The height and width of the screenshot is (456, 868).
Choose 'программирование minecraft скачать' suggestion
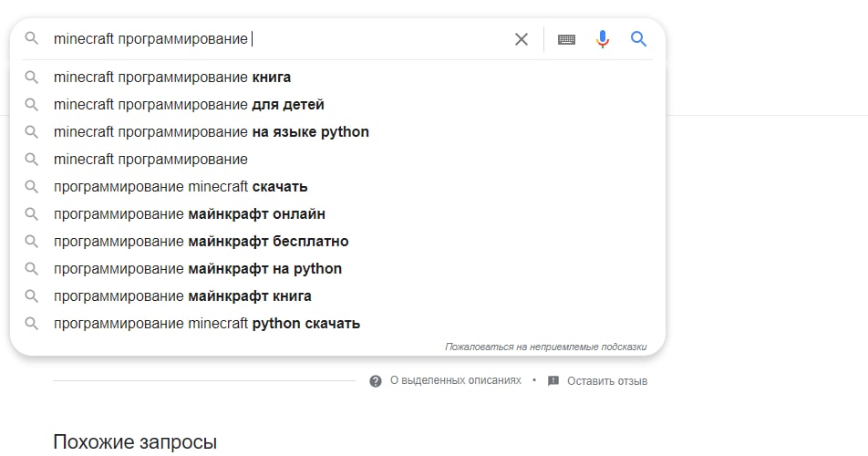tap(337, 186)
